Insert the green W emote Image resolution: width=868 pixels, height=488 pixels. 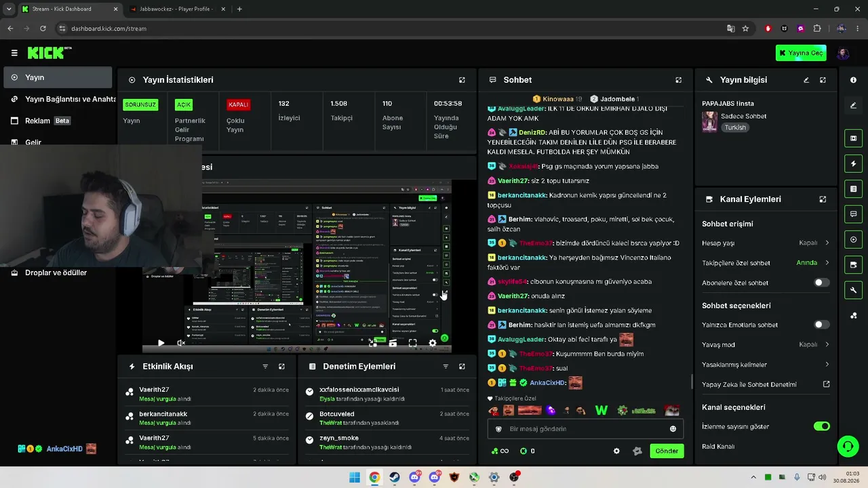(x=601, y=410)
